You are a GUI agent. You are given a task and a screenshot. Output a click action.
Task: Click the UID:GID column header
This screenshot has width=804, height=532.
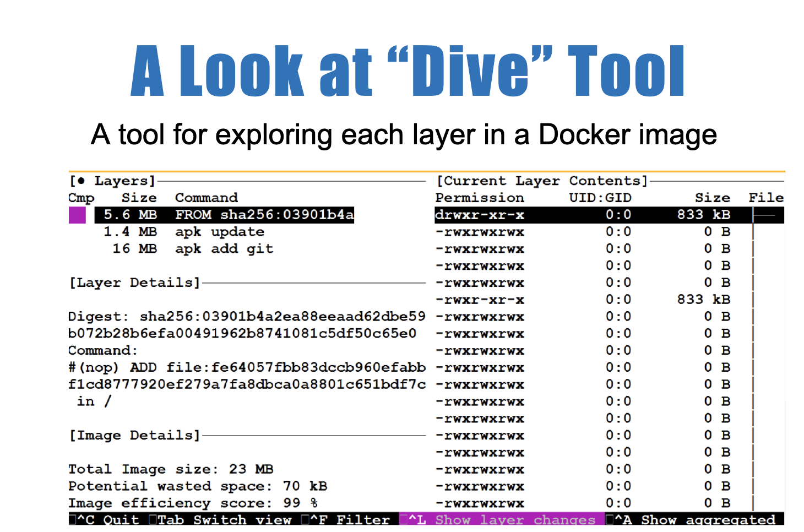pyautogui.click(x=600, y=198)
